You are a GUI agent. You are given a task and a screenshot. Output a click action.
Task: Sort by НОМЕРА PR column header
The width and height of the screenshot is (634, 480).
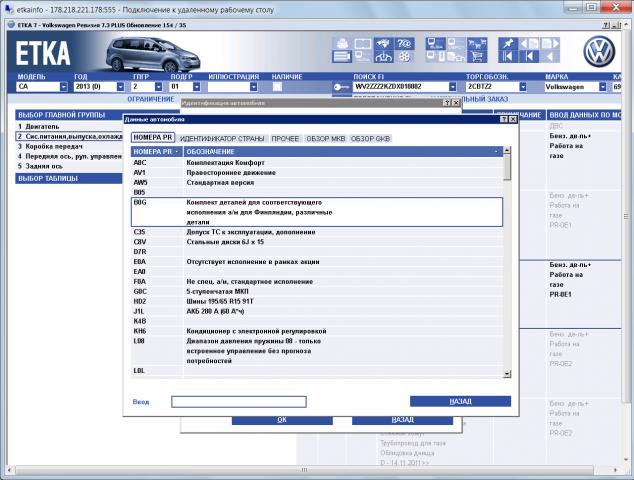157,152
